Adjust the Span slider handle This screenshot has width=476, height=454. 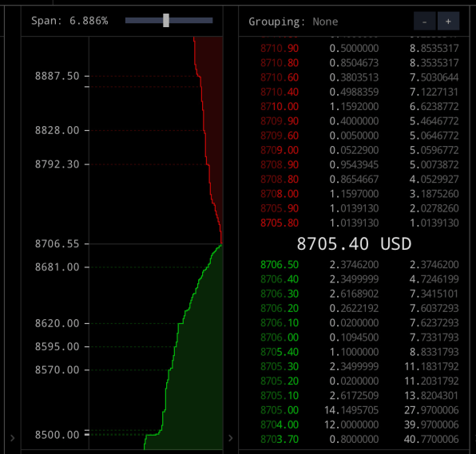(166, 20)
